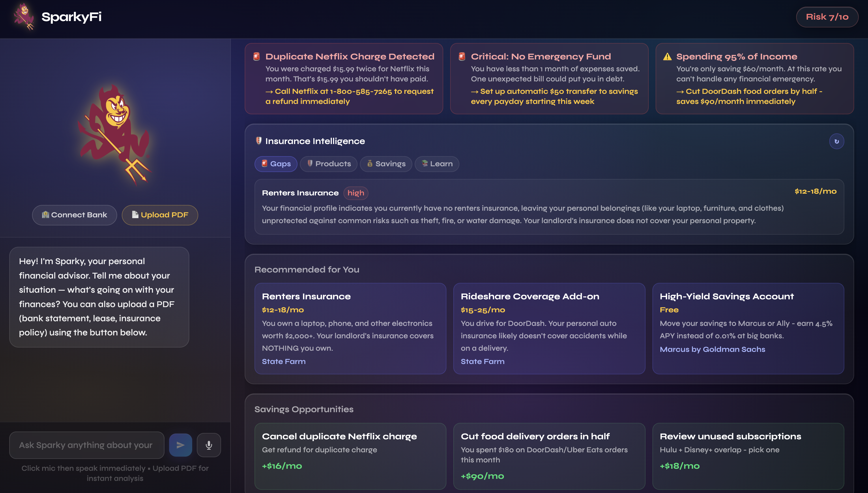Click the high severity tag on Renters Insurance
The width and height of the screenshot is (868, 493).
(356, 193)
